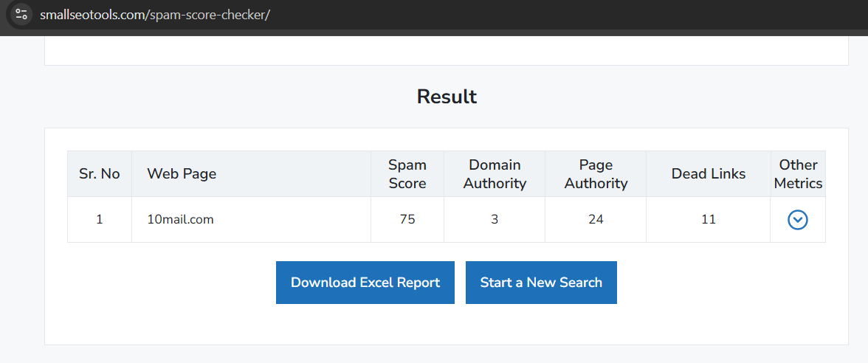The width and height of the screenshot is (868, 363).
Task: Click the Spam Score column header
Action: (407, 174)
